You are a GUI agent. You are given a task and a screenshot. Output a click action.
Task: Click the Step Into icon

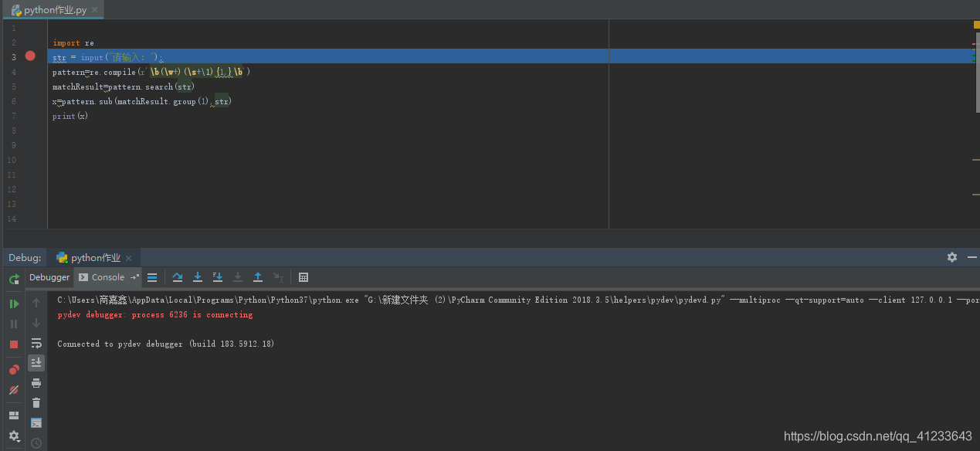(198, 277)
